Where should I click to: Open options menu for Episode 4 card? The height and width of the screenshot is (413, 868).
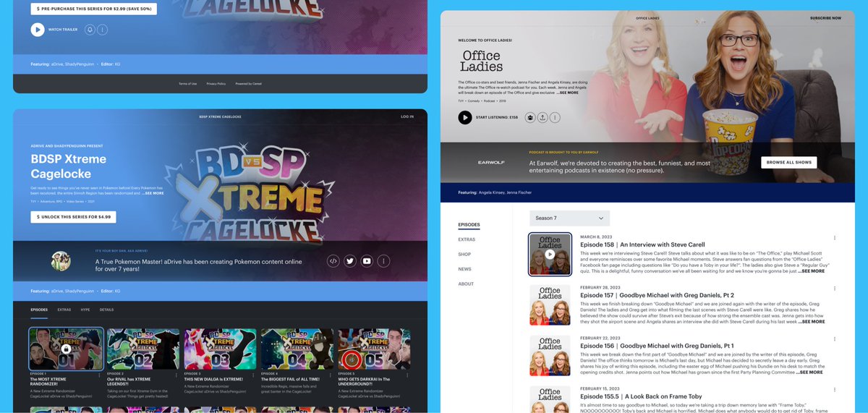coord(330,376)
